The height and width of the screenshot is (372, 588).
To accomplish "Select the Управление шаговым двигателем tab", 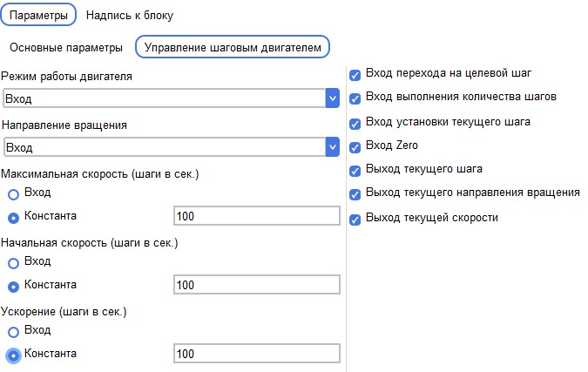I will (233, 47).
